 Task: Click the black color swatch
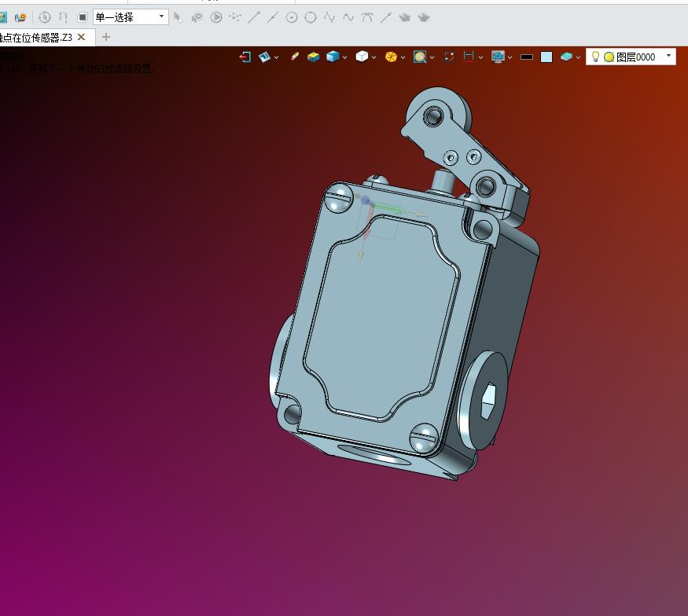tap(527, 57)
